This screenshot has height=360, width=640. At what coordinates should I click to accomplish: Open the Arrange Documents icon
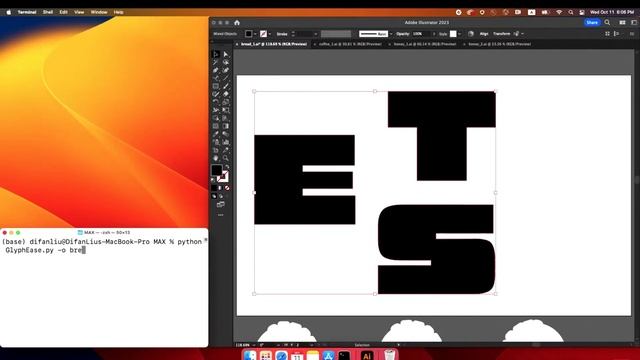pyautogui.click(x=622, y=22)
